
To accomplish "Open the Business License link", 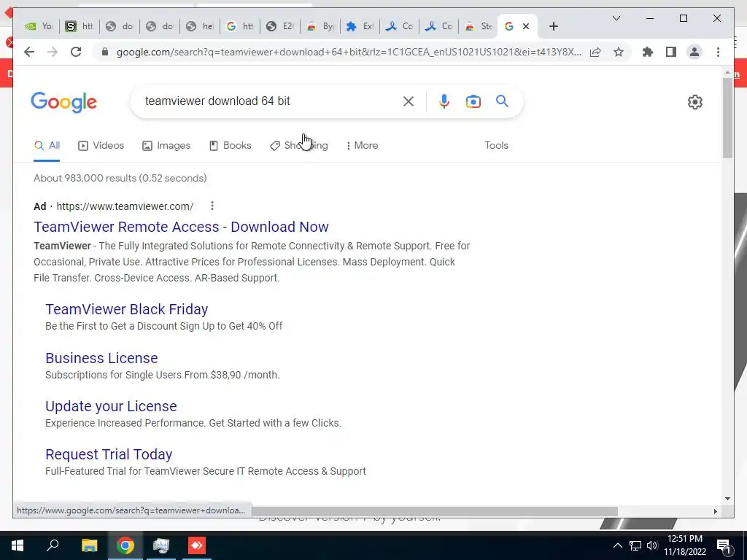I will click(x=101, y=358).
